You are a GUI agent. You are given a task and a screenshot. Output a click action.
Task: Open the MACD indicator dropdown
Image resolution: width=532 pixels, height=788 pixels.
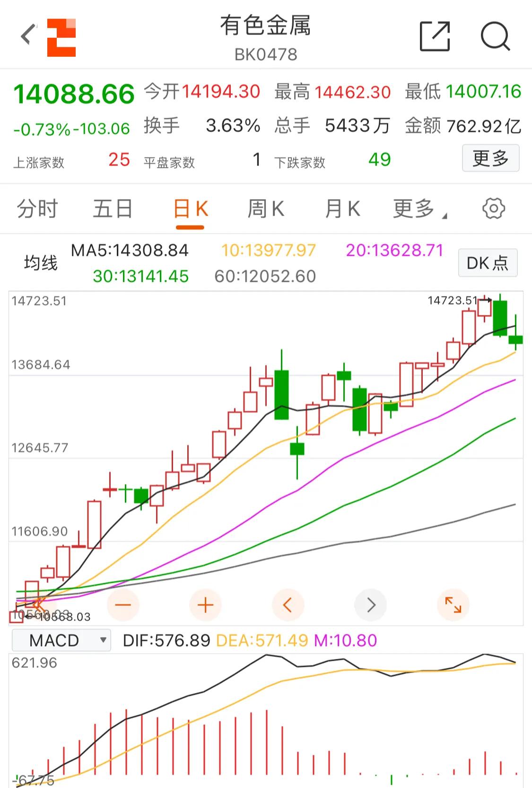point(61,640)
